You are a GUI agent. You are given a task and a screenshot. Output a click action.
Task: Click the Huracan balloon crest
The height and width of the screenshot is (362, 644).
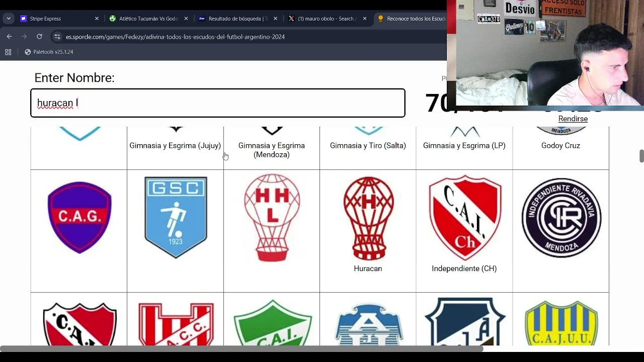(368, 218)
